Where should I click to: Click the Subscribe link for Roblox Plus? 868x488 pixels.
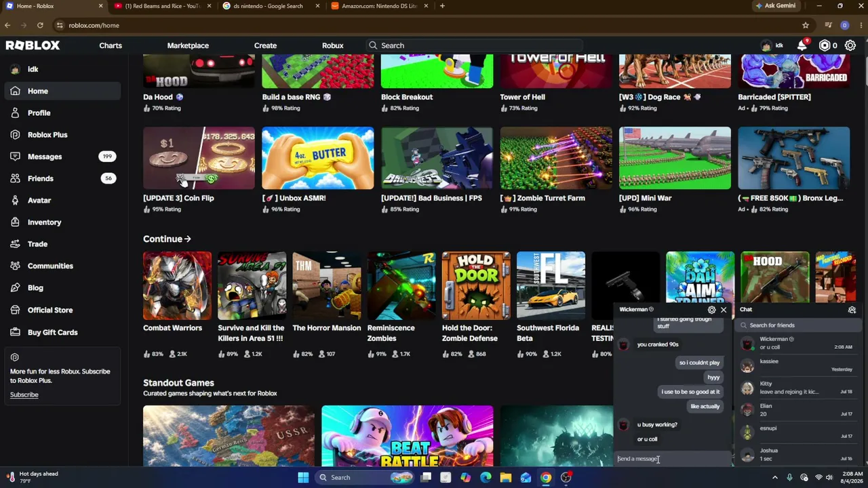pos(24,394)
